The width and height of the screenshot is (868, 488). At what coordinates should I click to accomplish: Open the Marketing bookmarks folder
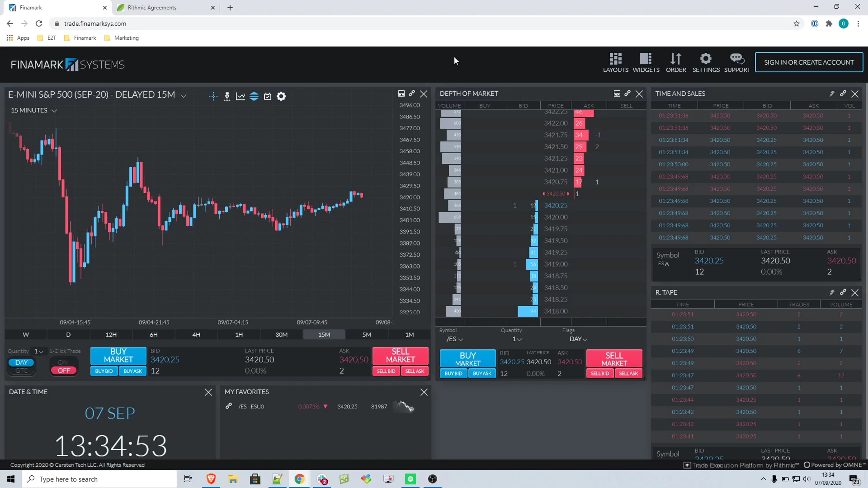[122, 38]
